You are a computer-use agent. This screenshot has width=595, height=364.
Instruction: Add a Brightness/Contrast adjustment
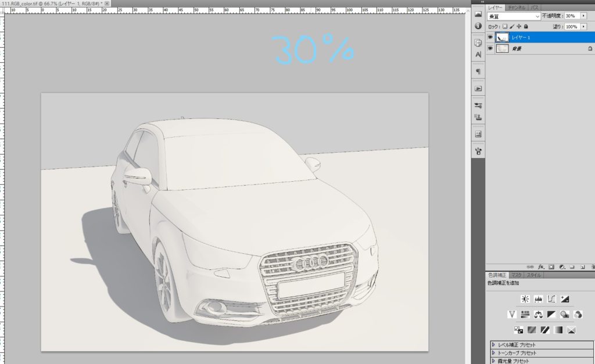[525, 299]
